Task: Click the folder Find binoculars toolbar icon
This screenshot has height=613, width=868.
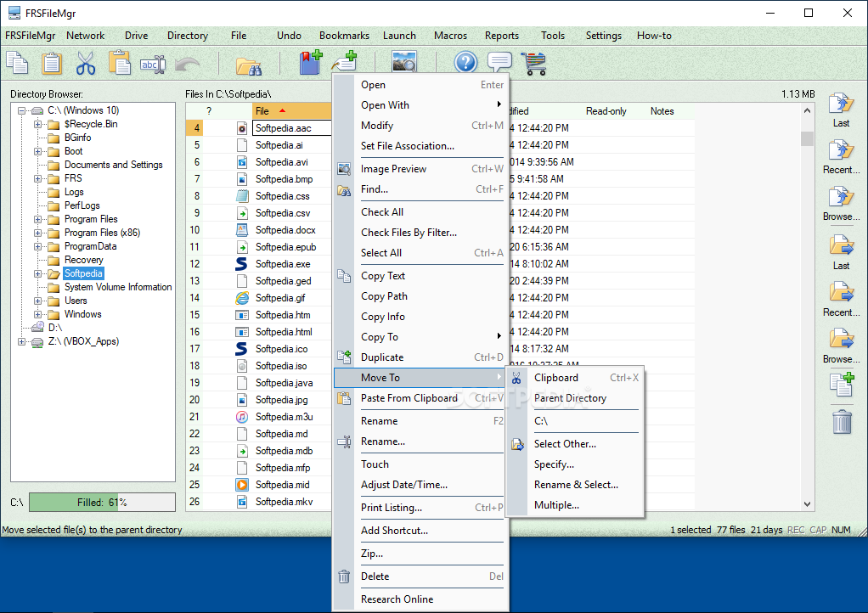Action: [x=249, y=66]
